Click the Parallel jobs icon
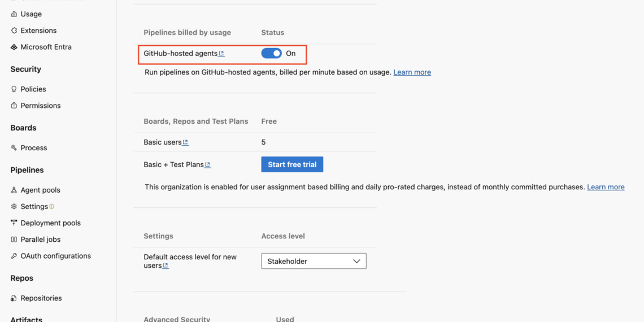 coord(14,240)
